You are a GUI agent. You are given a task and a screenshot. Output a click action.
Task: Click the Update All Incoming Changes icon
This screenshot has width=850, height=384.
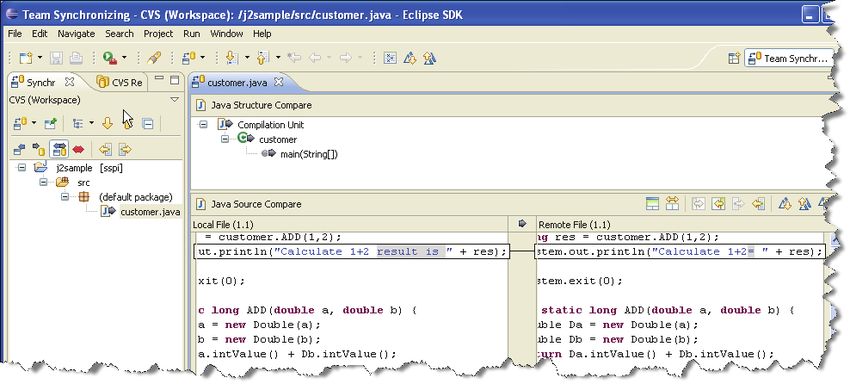[x=105, y=149]
